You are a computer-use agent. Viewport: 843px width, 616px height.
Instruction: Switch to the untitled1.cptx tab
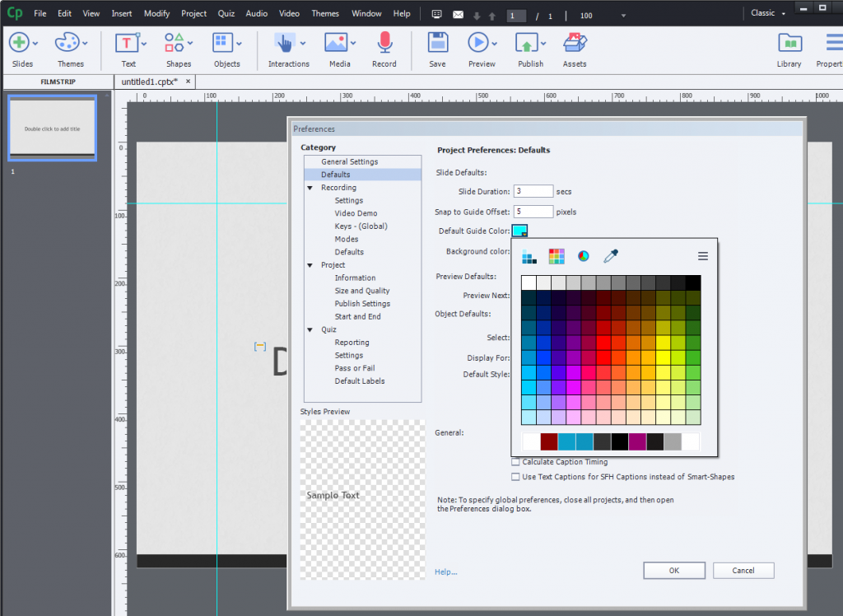pyautogui.click(x=149, y=82)
